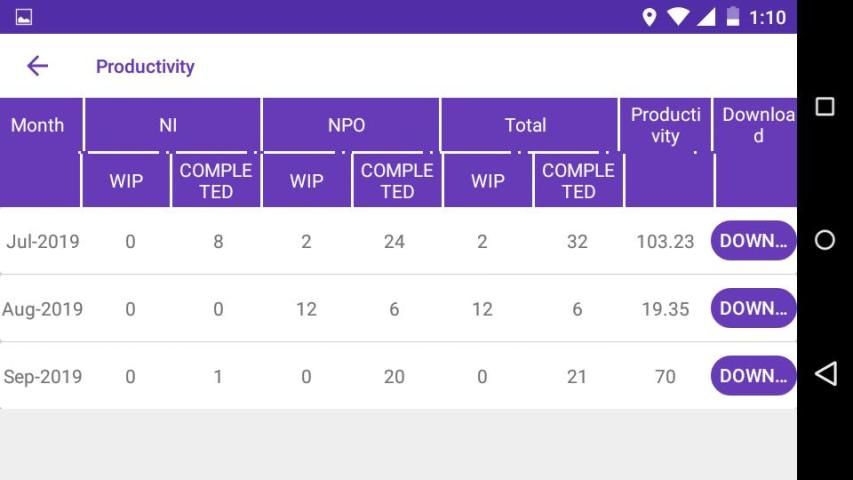Tap the NPO column header
The height and width of the screenshot is (480, 853).
click(x=347, y=125)
